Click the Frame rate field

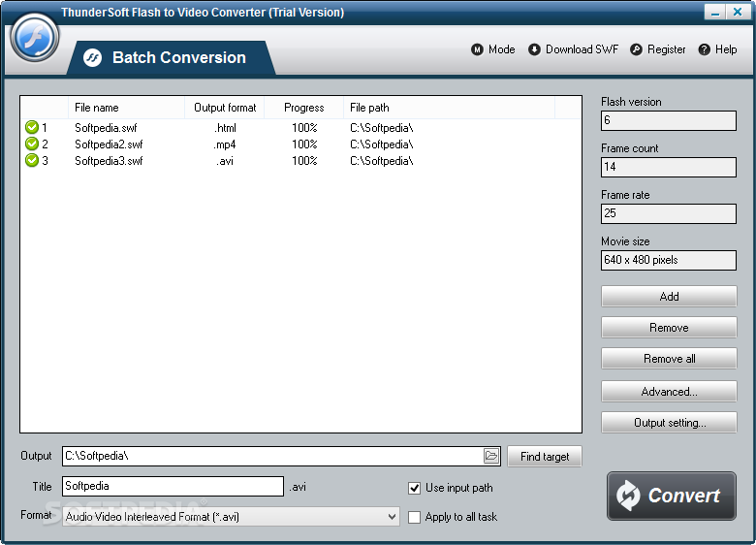coord(668,213)
